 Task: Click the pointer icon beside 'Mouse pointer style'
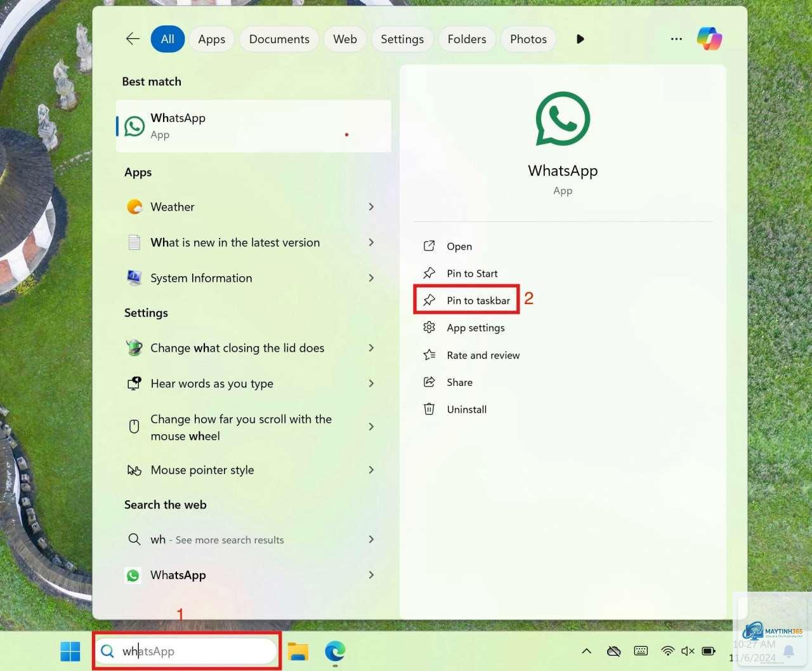click(134, 470)
